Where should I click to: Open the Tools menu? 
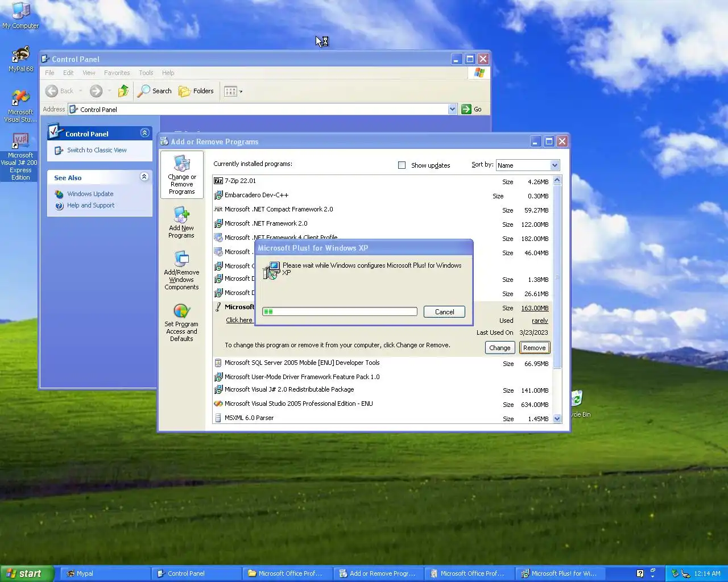(x=146, y=73)
